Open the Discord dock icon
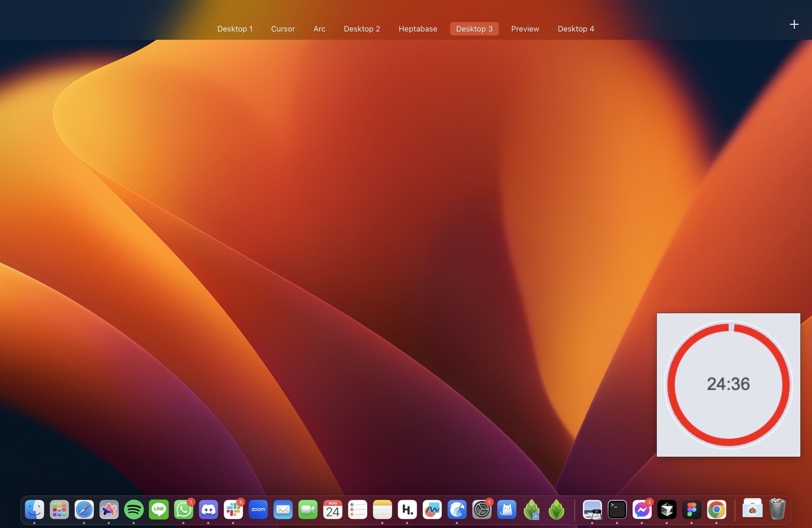This screenshot has width=812, height=528. click(209, 510)
